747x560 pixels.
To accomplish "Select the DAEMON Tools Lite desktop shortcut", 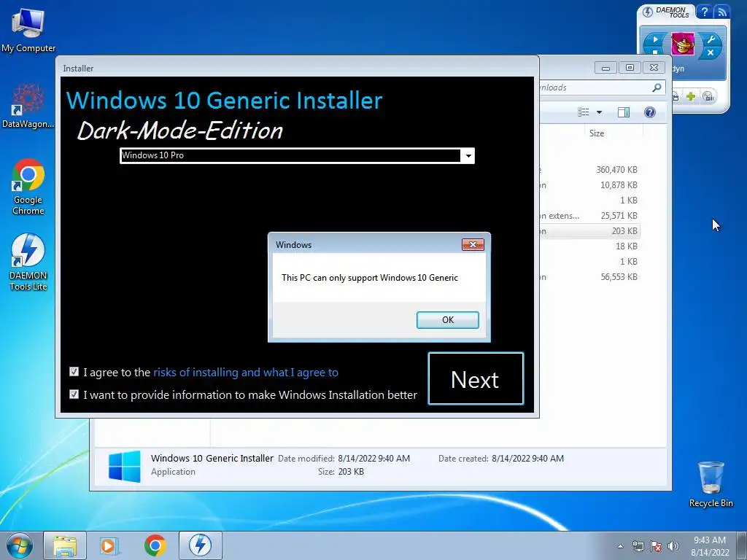I will pyautogui.click(x=28, y=262).
